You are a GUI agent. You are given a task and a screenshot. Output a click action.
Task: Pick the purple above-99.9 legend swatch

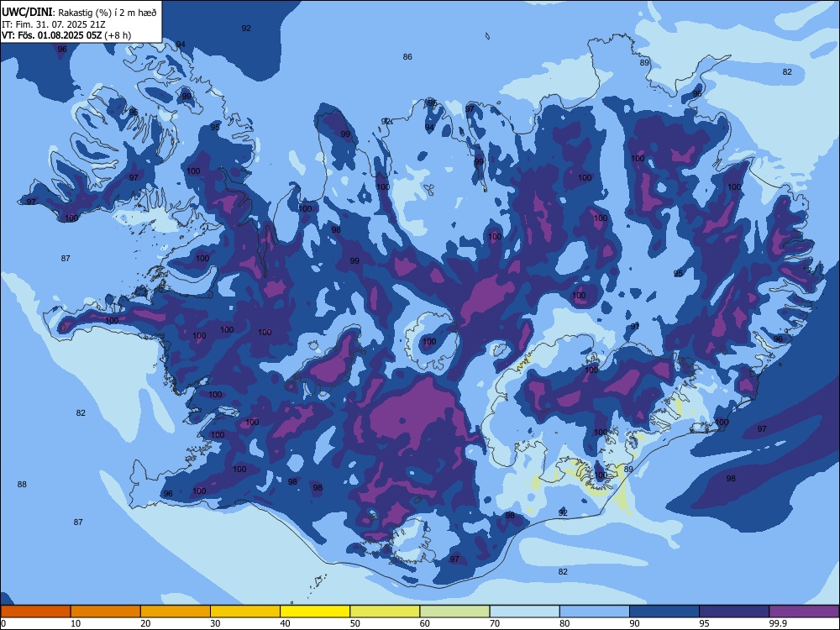tap(804, 612)
